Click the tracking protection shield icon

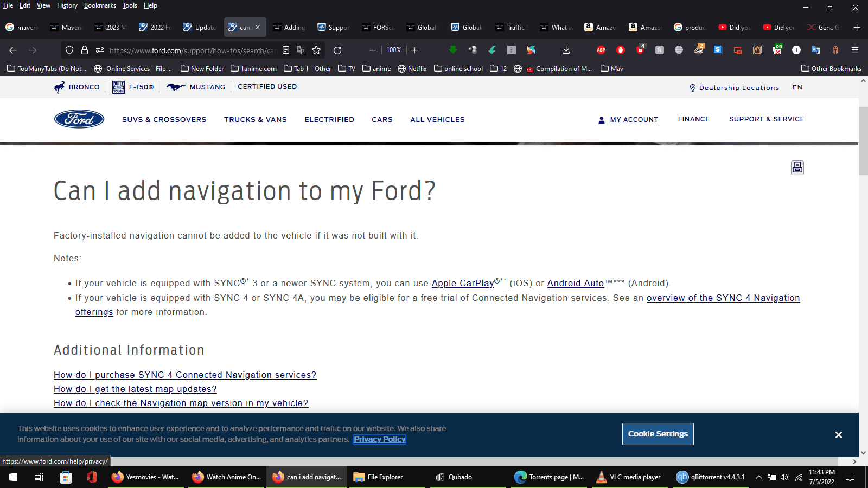pyautogui.click(x=69, y=50)
